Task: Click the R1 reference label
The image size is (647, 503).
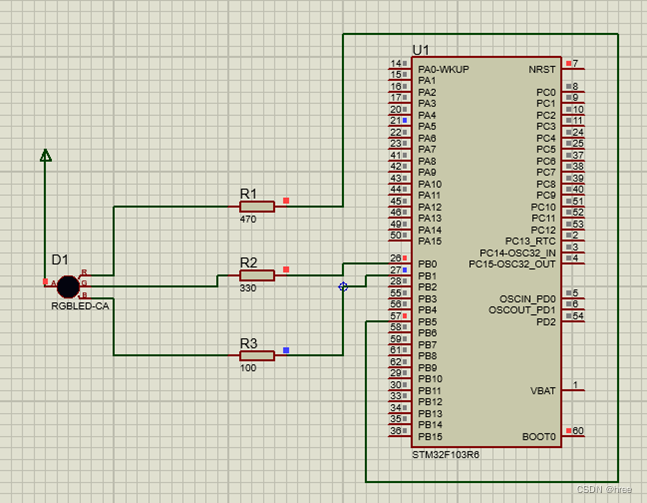Action: pyautogui.click(x=248, y=194)
